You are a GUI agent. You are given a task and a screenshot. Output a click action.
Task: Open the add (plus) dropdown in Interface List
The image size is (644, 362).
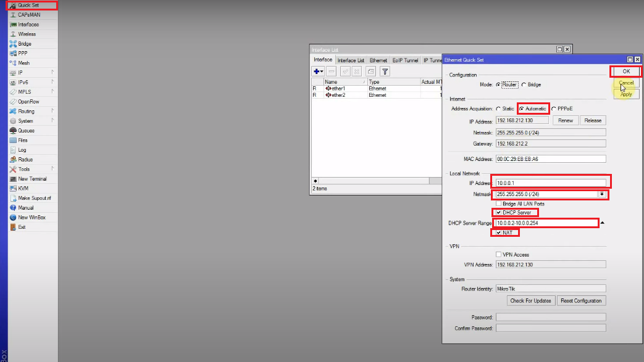click(x=319, y=72)
